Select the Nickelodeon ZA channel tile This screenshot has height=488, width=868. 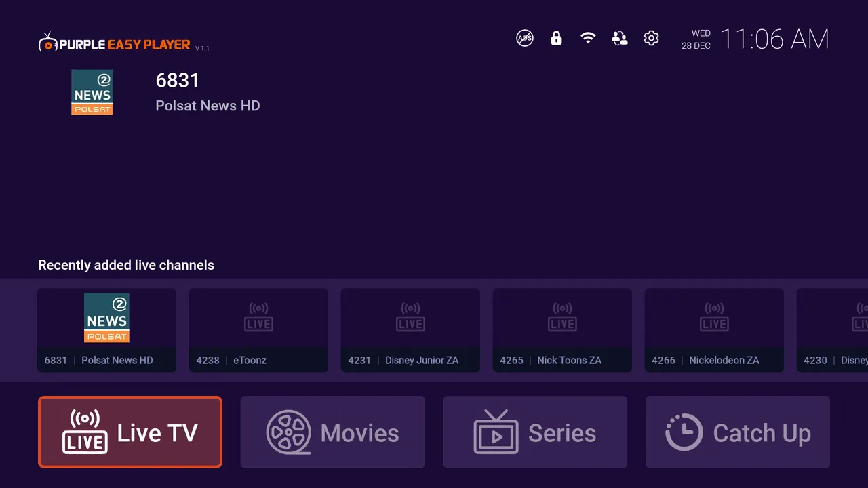(714, 330)
